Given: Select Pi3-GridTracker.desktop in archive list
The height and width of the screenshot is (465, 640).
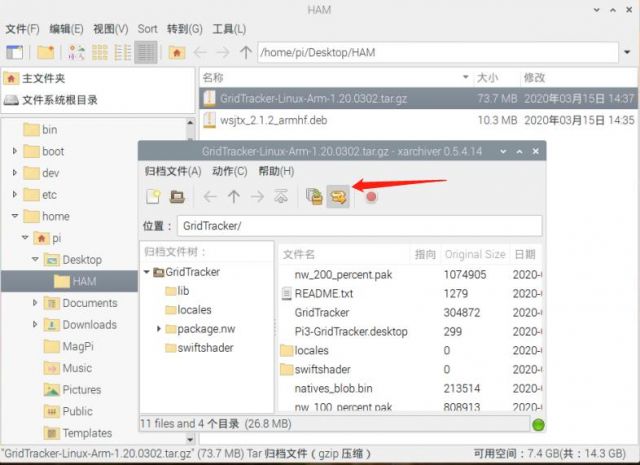Looking at the screenshot, I should tap(351, 332).
